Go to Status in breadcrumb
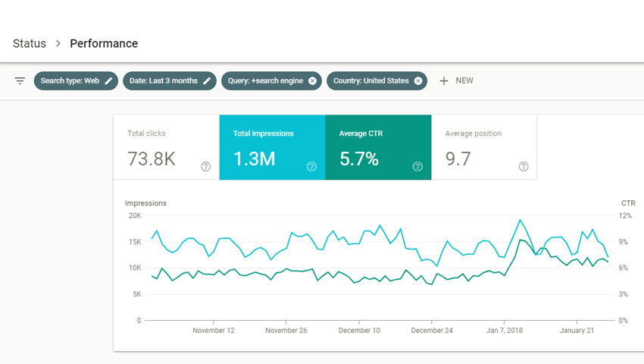The width and height of the screenshot is (644, 364). [30, 44]
